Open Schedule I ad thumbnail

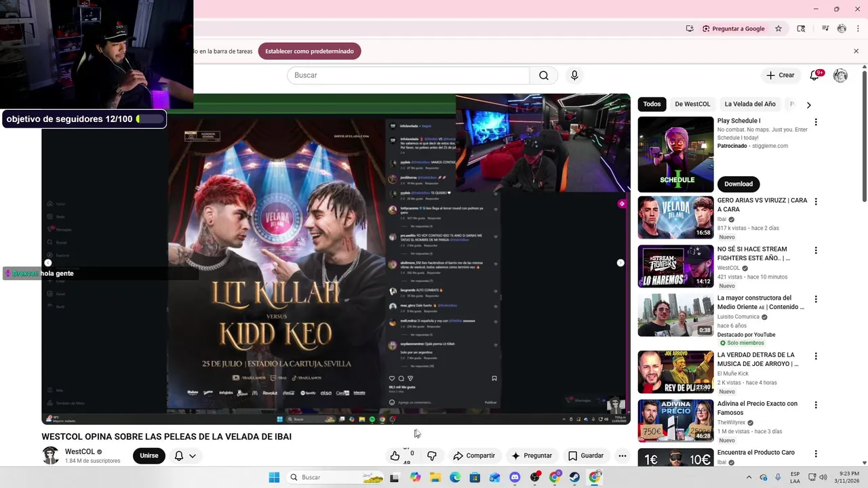[675, 155]
